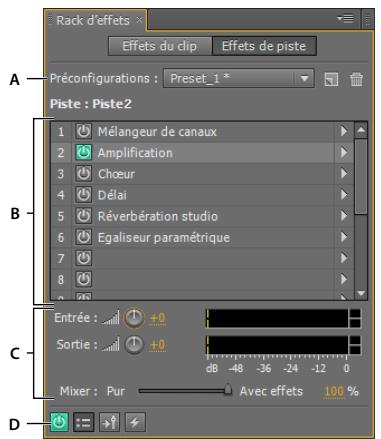Click the Sortie level meter

(x=283, y=345)
